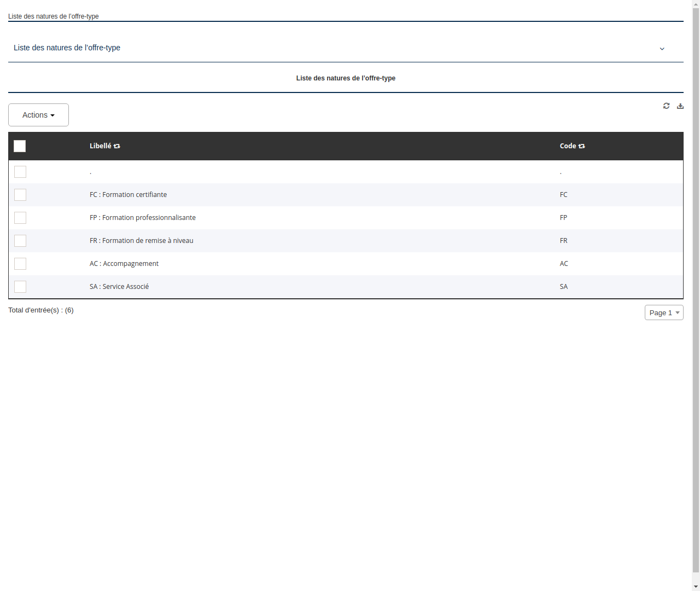Open the FP : Formation professionnalisante entry
This screenshot has width=700, height=591.
pyautogui.click(x=143, y=217)
